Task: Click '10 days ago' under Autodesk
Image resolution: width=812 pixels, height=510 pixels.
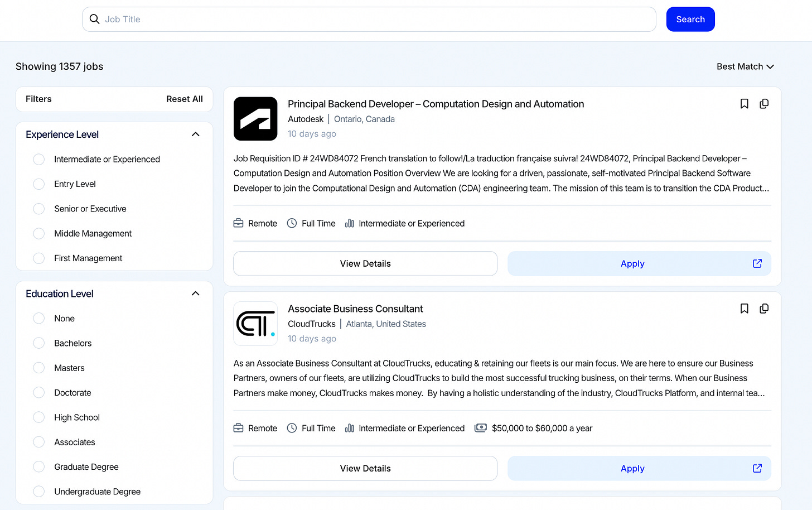Action: coord(312,134)
